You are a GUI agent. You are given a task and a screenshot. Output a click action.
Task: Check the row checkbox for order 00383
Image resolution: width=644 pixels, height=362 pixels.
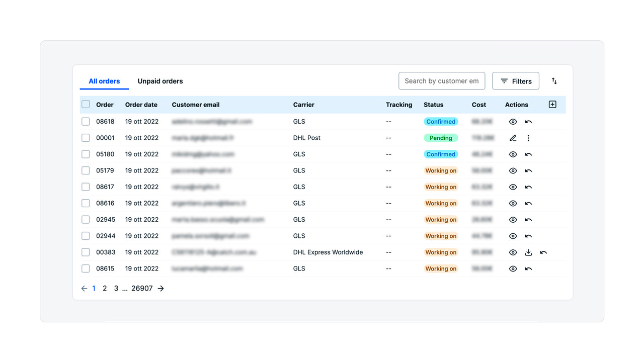[x=86, y=252]
